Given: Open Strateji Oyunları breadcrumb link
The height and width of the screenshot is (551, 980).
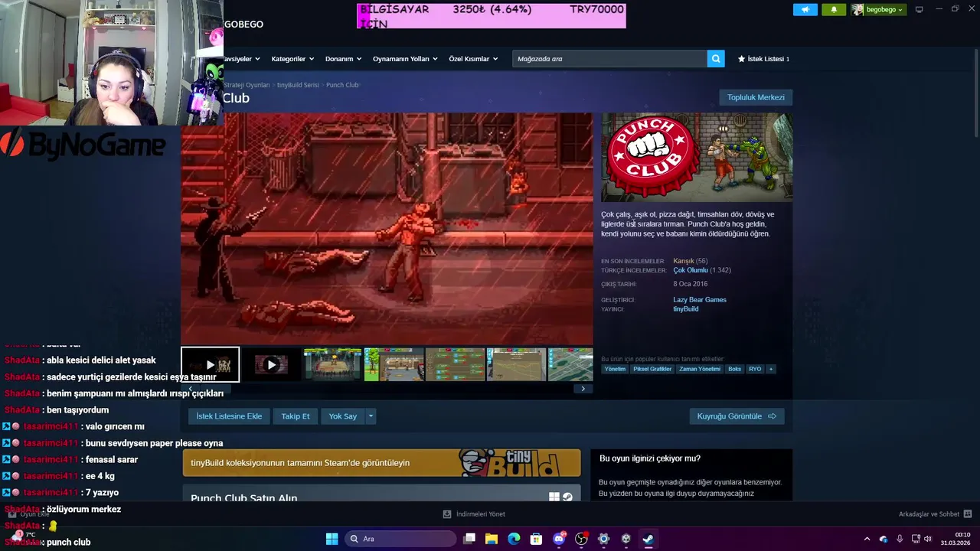Looking at the screenshot, I should click(x=247, y=85).
